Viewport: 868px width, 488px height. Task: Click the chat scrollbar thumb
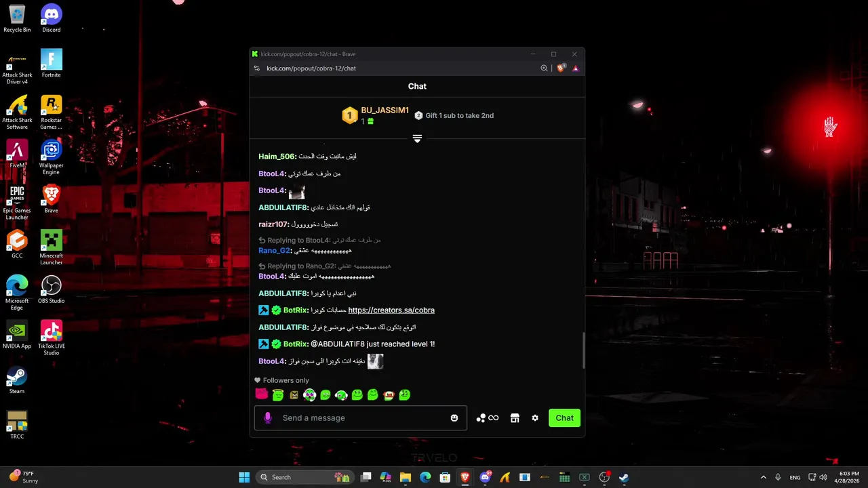(x=583, y=351)
